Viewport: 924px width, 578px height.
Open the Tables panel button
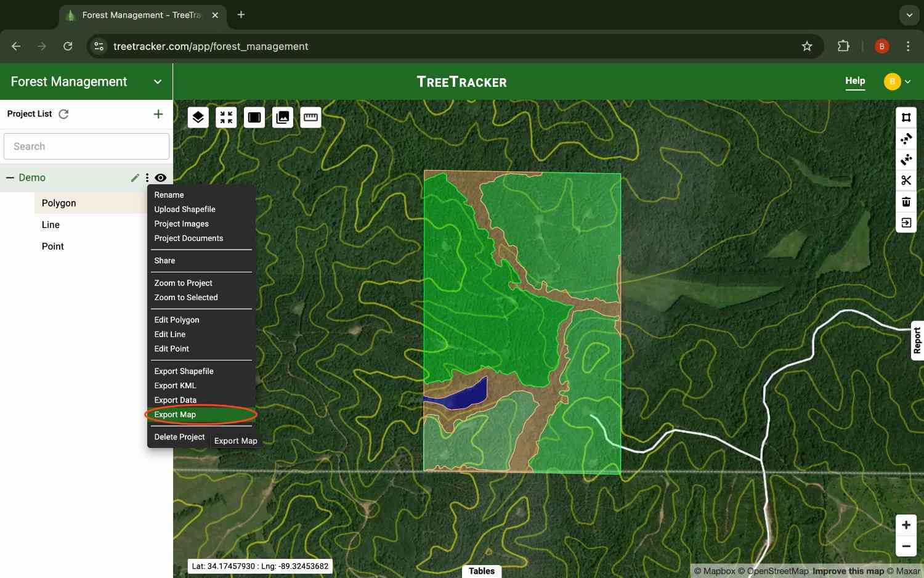(x=482, y=571)
